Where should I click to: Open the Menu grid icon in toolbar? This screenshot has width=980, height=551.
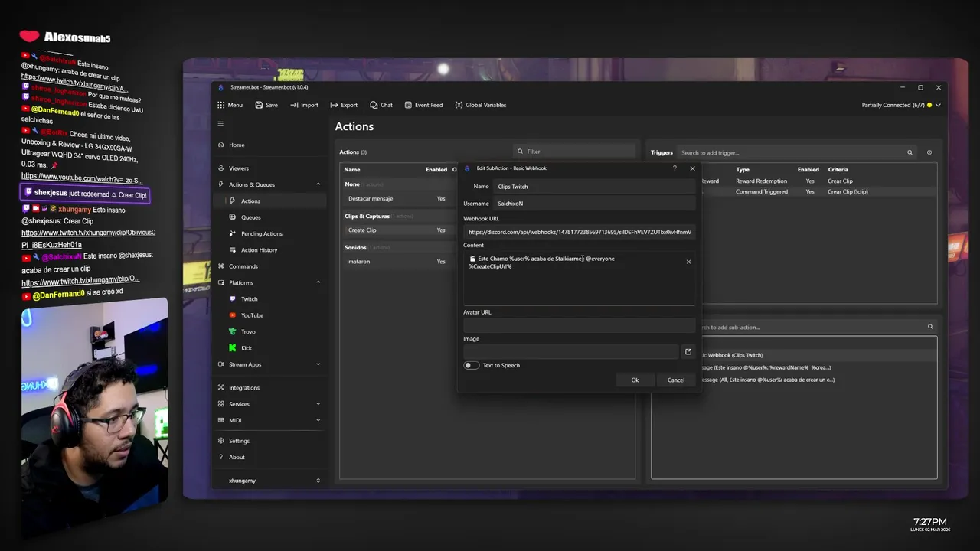coord(220,105)
